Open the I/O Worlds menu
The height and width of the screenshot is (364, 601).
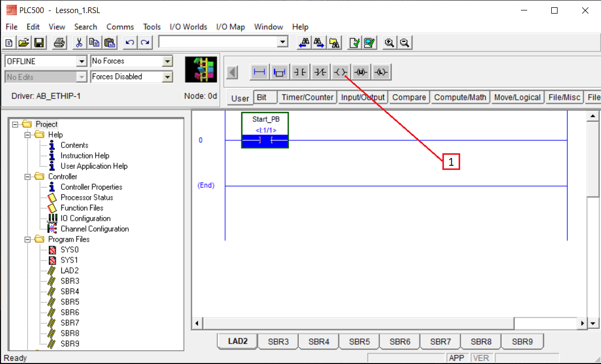[x=188, y=27]
